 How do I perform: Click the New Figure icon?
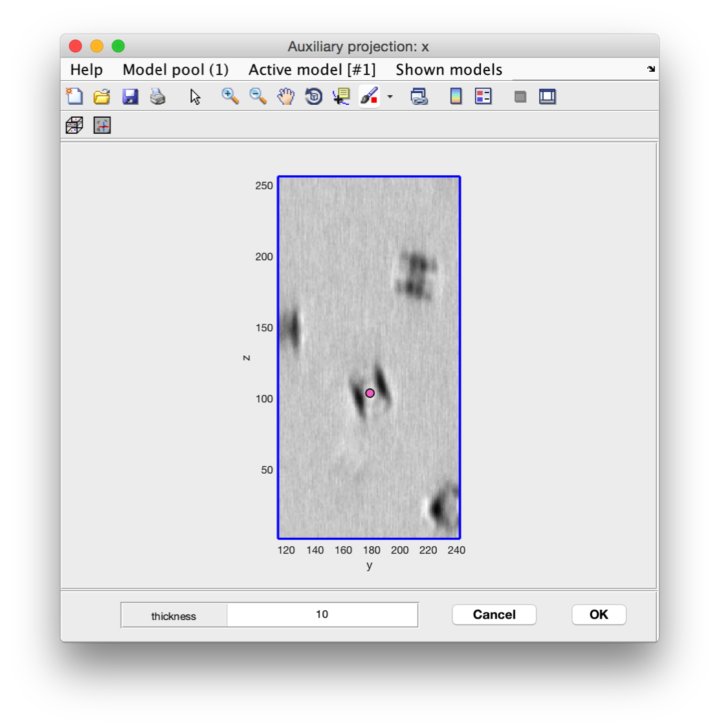tap(74, 96)
